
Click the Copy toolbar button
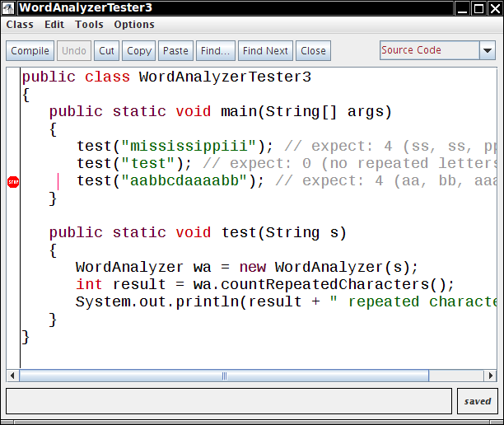(139, 51)
